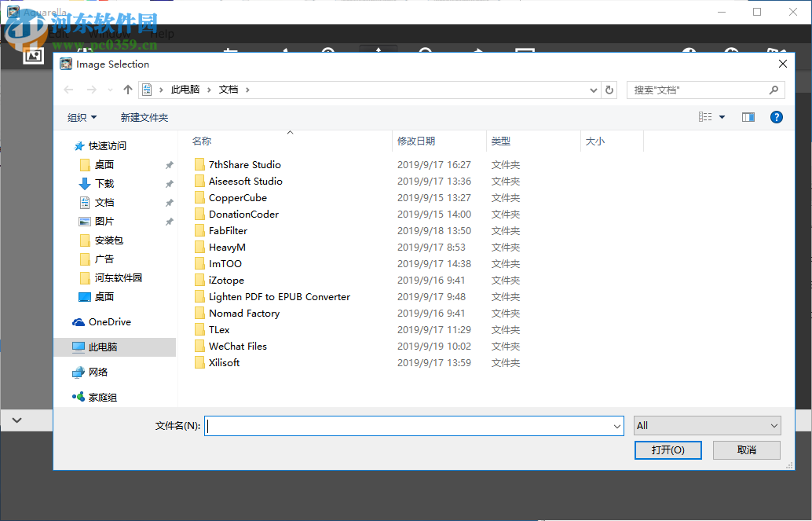Open the 组织 dropdown menu
This screenshot has height=521, width=812.
pos(82,116)
